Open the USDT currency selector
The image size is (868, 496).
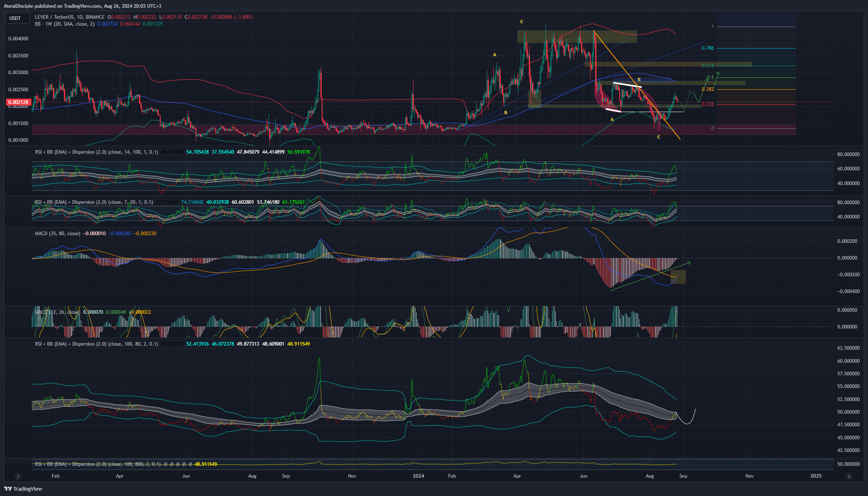[18, 18]
